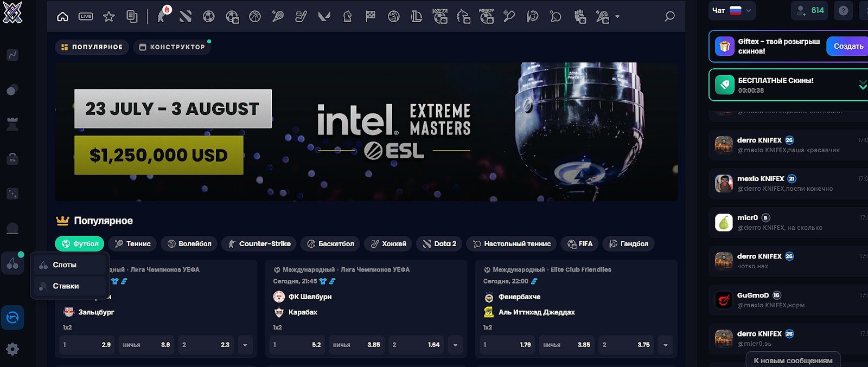Select the Футбол sport filter

coord(80,244)
